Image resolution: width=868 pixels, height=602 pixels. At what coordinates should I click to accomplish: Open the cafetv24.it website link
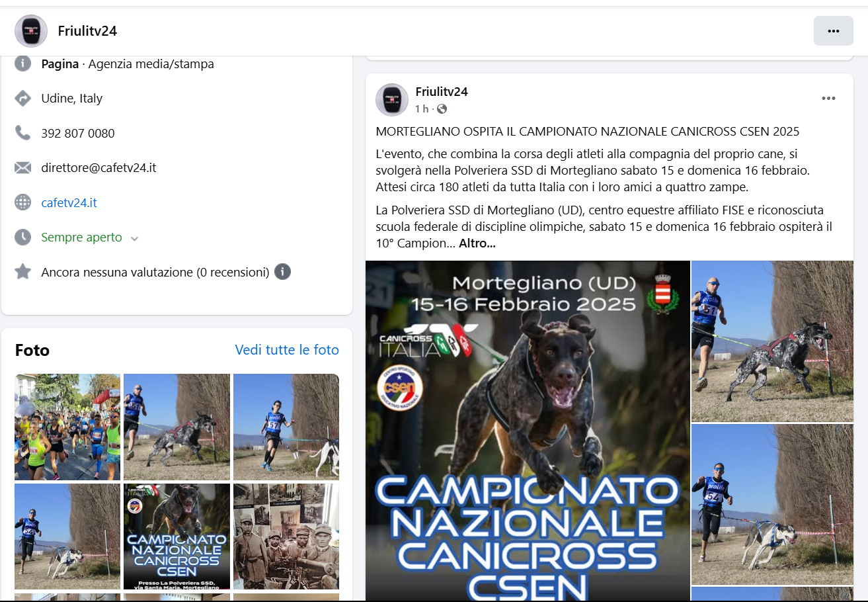pos(69,202)
